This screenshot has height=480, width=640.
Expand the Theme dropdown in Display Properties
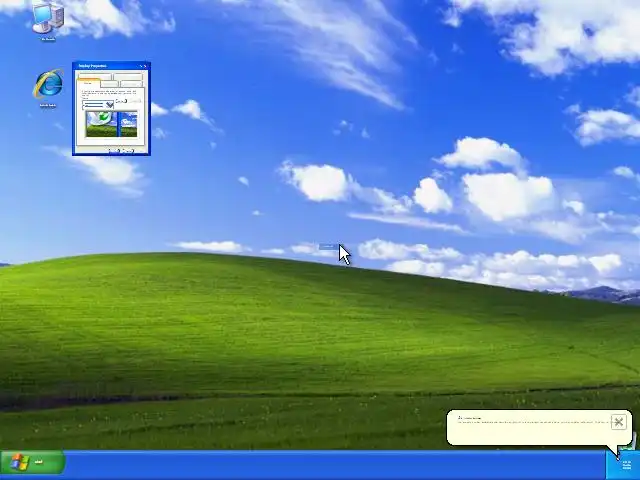[109, 105]
